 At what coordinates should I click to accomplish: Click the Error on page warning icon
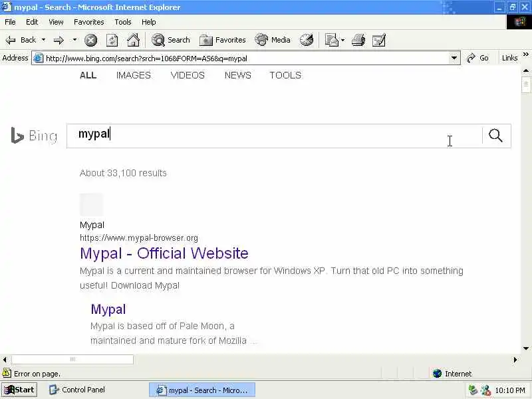point(7,373)
